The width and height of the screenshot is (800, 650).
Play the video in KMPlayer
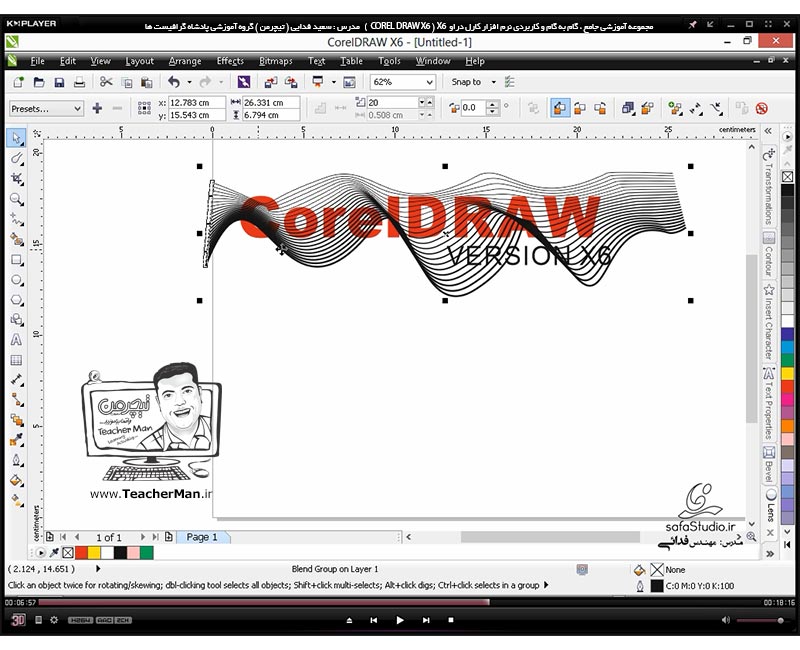(399, 620)
